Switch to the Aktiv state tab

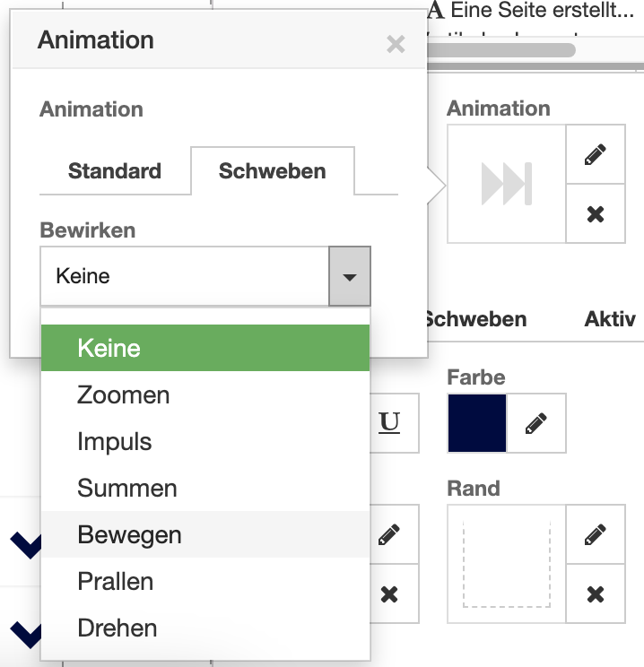click(x=610, y=319)
